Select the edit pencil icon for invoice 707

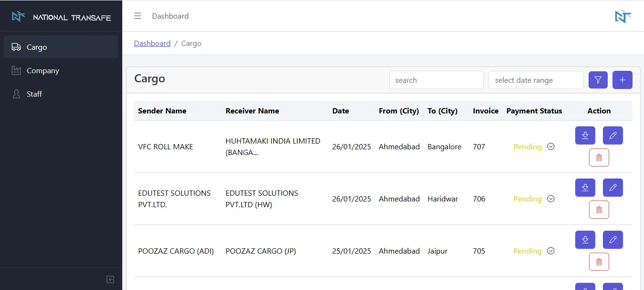click(x=612, y=135)
